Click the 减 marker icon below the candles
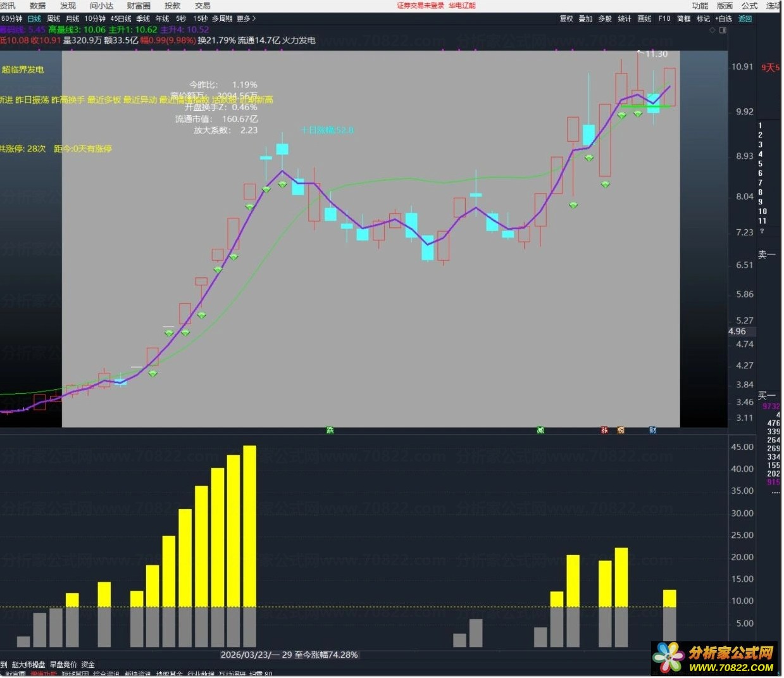 tap(540, 430)
